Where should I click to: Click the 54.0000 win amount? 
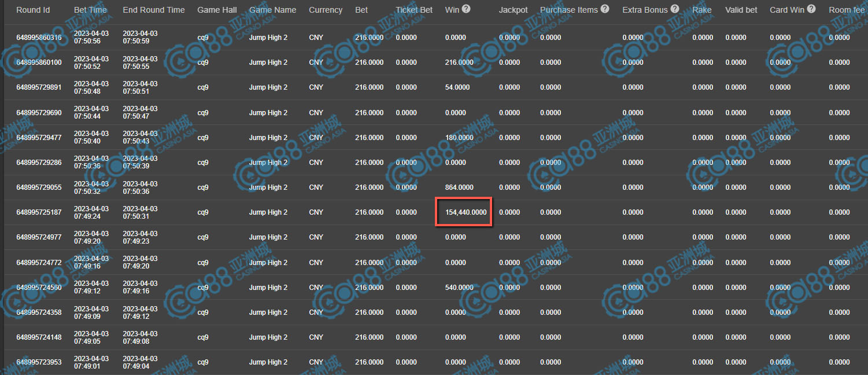(457, 87)
